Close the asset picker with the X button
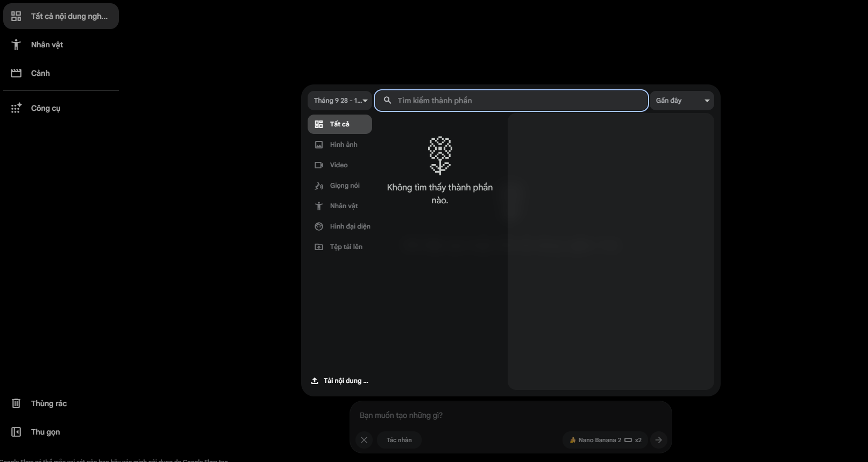This screenshot has width=868, height=462. (364, 440)
